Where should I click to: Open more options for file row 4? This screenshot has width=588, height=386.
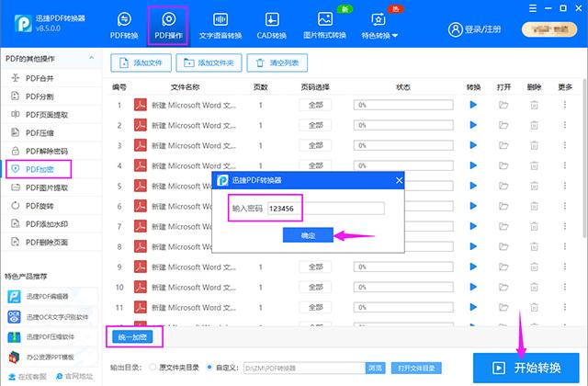point(565,165)
